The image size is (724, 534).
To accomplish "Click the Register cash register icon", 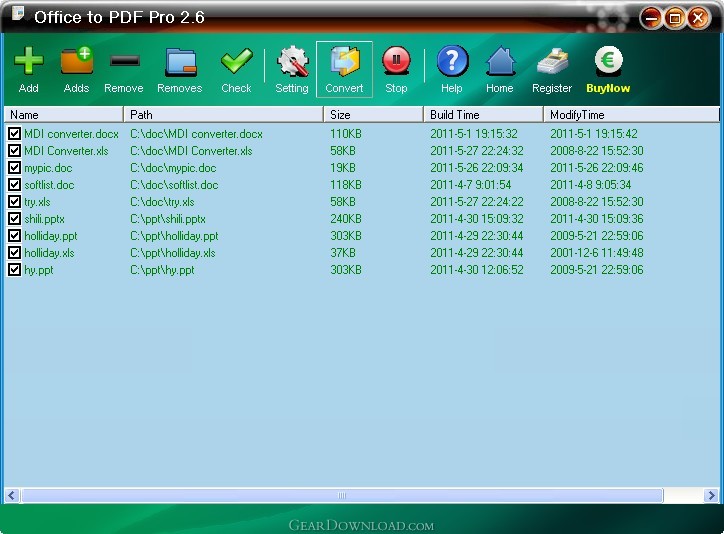I will 552,61.
